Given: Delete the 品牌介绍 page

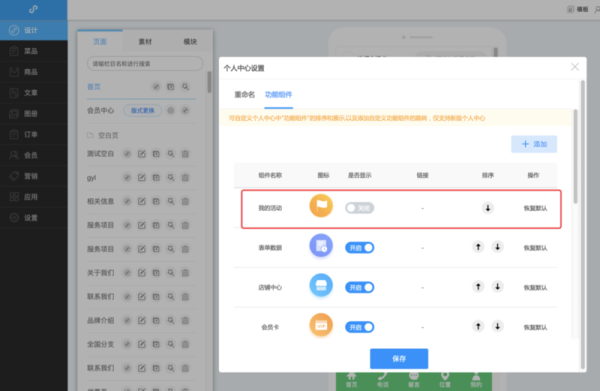Looking at the screenshot, I should click(x=185, y=320).
